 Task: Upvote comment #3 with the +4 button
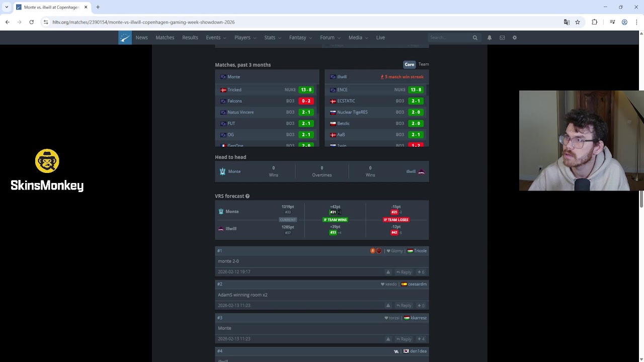click(x=421, y=339)
